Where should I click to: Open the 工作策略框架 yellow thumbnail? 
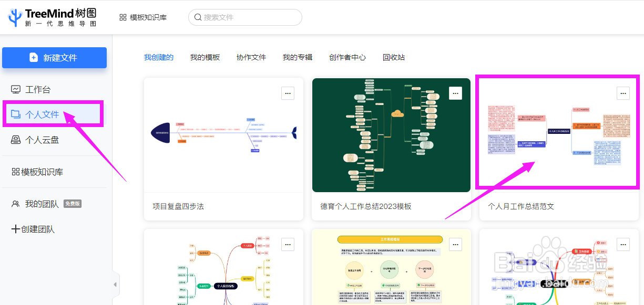391,267
